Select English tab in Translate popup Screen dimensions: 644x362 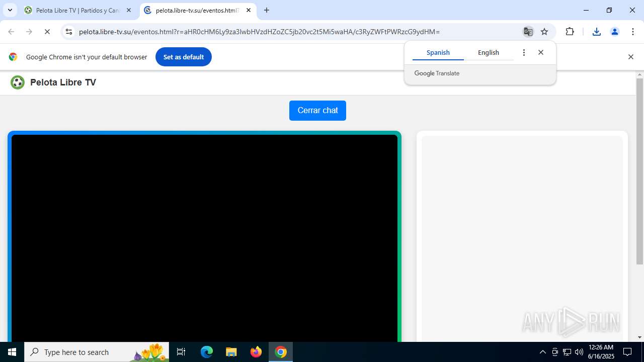point(489,52)
